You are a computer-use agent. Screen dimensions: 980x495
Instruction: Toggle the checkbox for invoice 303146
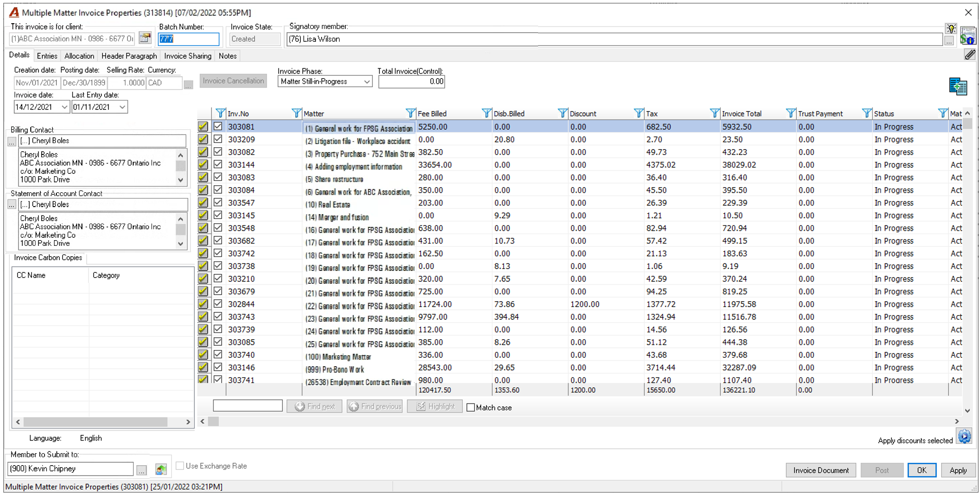pyautogui.click(x=218, y=367)
